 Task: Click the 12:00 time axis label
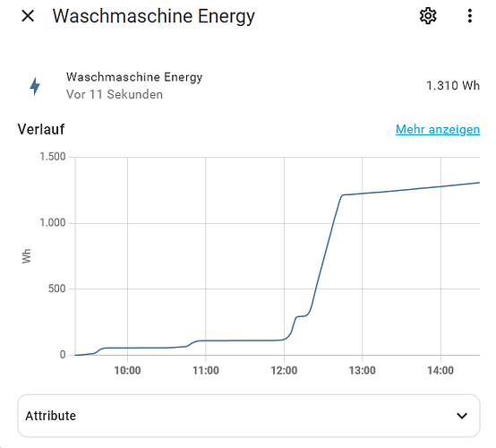[x=284, y=370]
